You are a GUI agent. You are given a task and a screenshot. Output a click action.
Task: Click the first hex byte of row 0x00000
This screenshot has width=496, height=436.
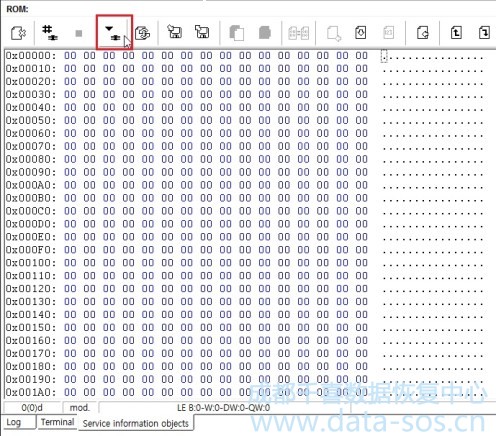(x=70, y=56)
